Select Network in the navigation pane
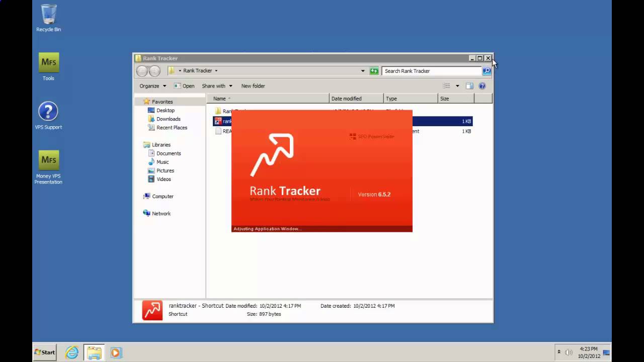Screen dimensions: 644x362 (157, 214)
